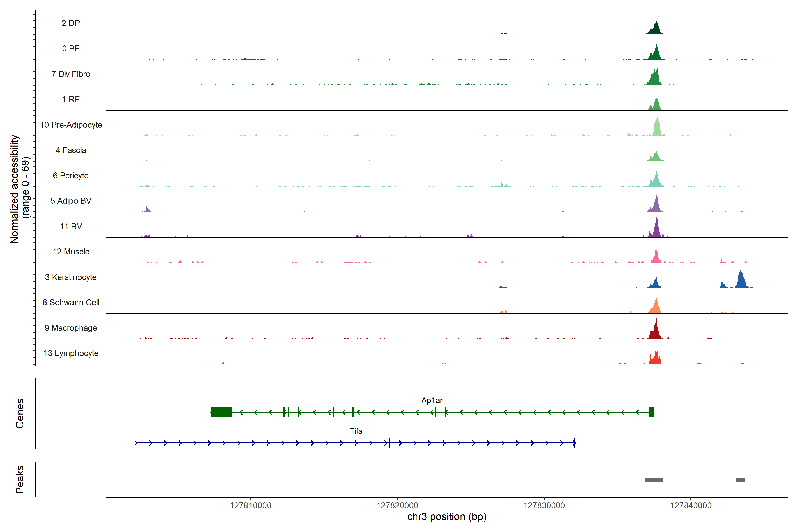This screenshot has width=798, height=532.
Task: Click the Genes panel label
Action: 20,413
